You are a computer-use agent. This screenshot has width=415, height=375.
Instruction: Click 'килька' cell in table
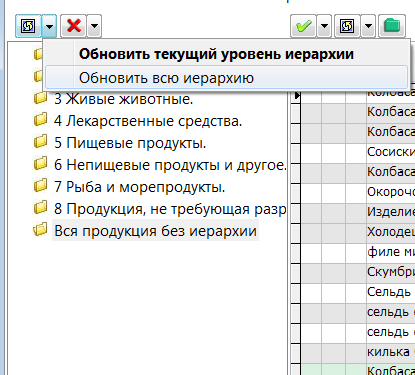[391, 352]
